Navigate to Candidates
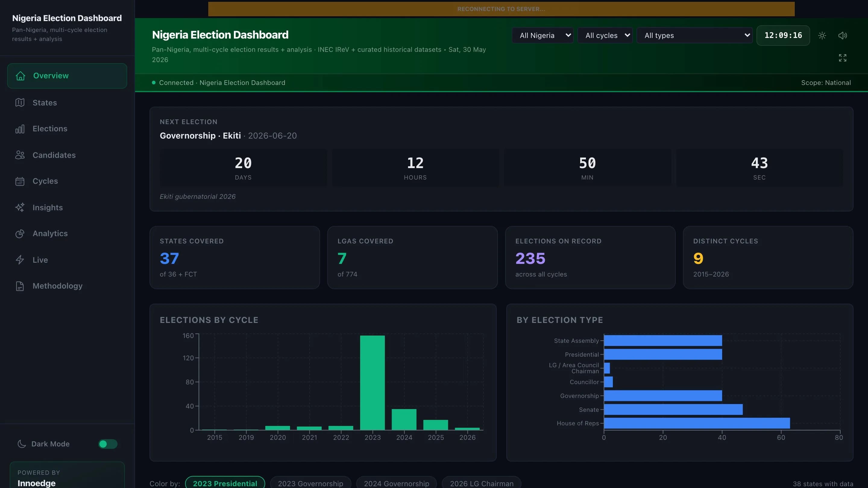The width and height of the screenshot is (868, 488). 67,155
